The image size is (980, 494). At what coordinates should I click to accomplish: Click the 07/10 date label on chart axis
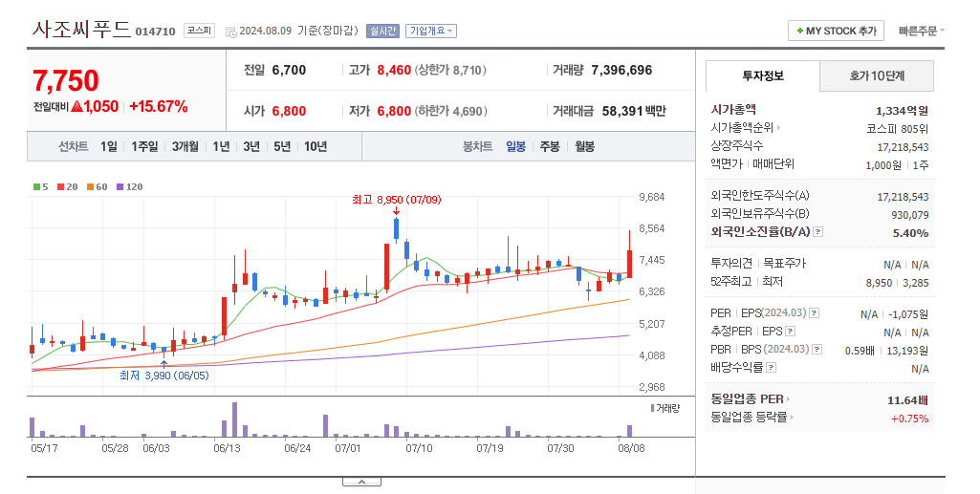click(x=419, y=448)
